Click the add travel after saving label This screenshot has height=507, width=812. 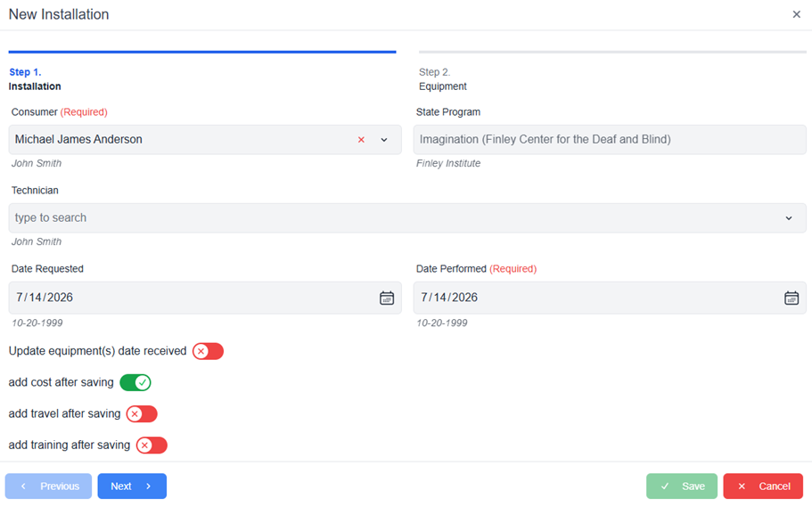[65, 413]
